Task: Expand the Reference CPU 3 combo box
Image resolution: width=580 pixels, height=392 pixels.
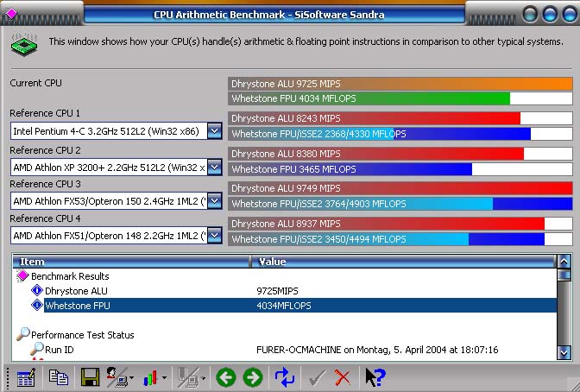Action: coord(214,201)
